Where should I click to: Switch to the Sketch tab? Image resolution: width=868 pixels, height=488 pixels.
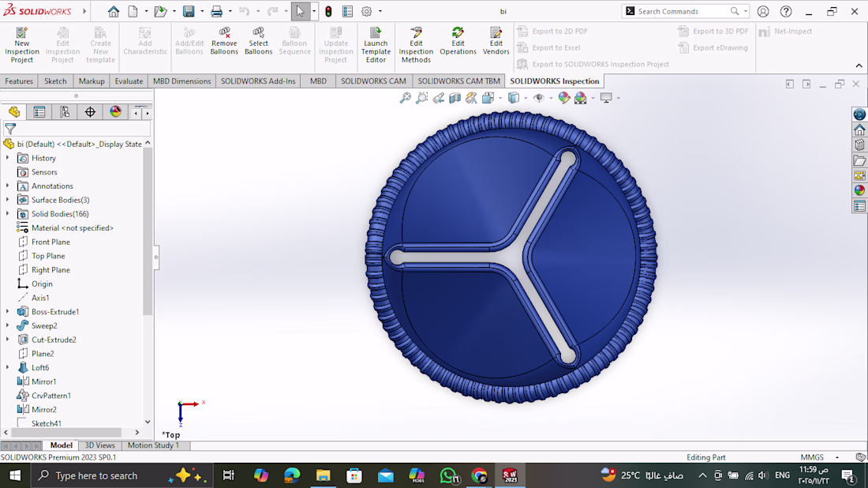[x=55, y=81]
